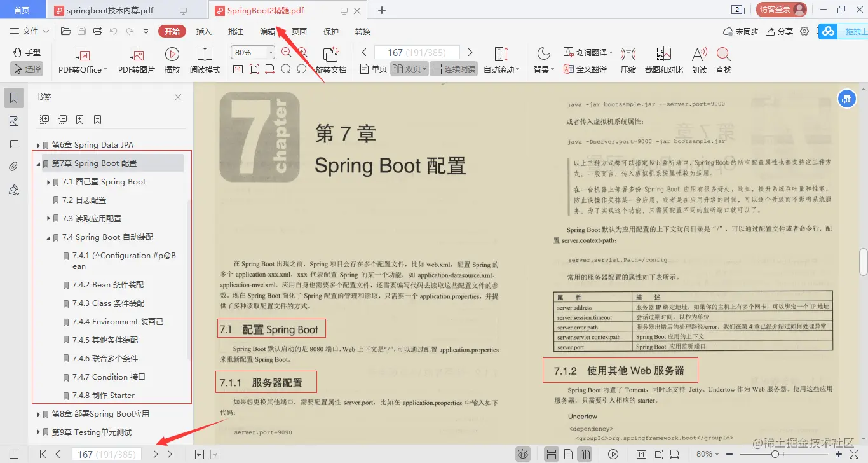Adjust the zoom slider handle in status bar
The width and height of the screenshot is (868, 463).
(775, 454)
